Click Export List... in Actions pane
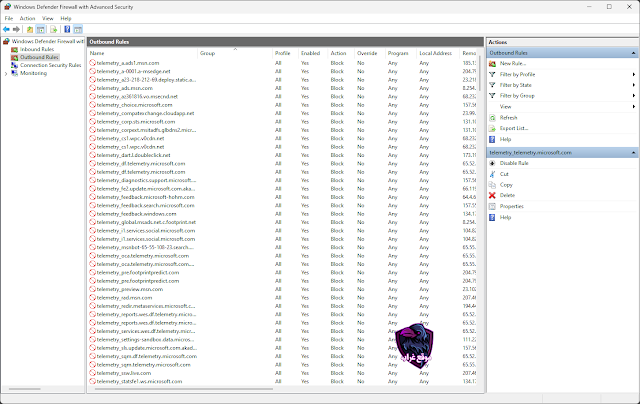 point(514,128)
